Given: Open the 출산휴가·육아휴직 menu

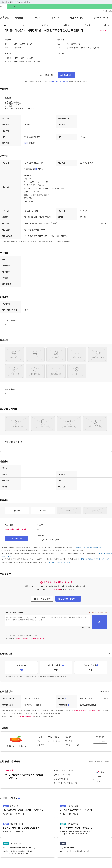Looking at the screenshot, I should coord(102,18).
